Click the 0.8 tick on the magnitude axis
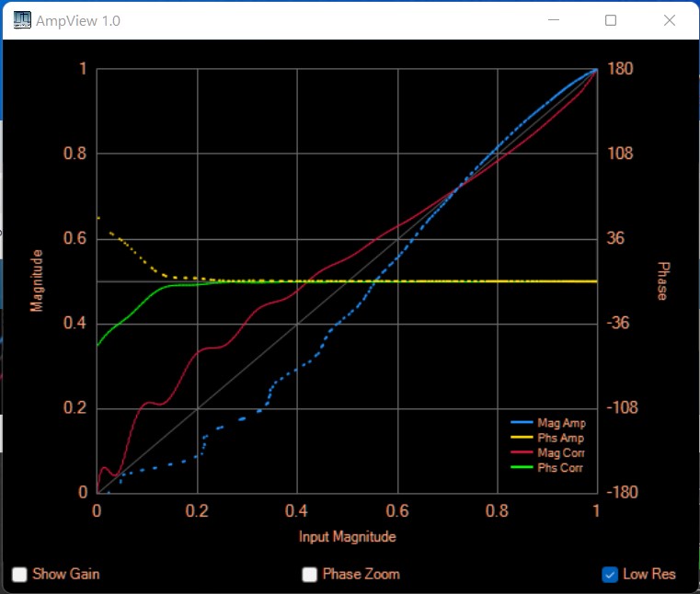Screen dimensions: 700x594 click(x=75, y=154)
